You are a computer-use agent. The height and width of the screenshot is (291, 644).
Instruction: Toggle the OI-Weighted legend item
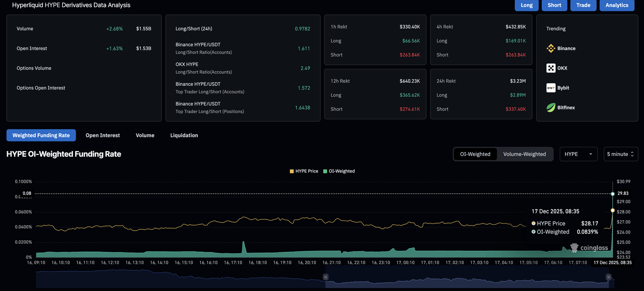339,171
